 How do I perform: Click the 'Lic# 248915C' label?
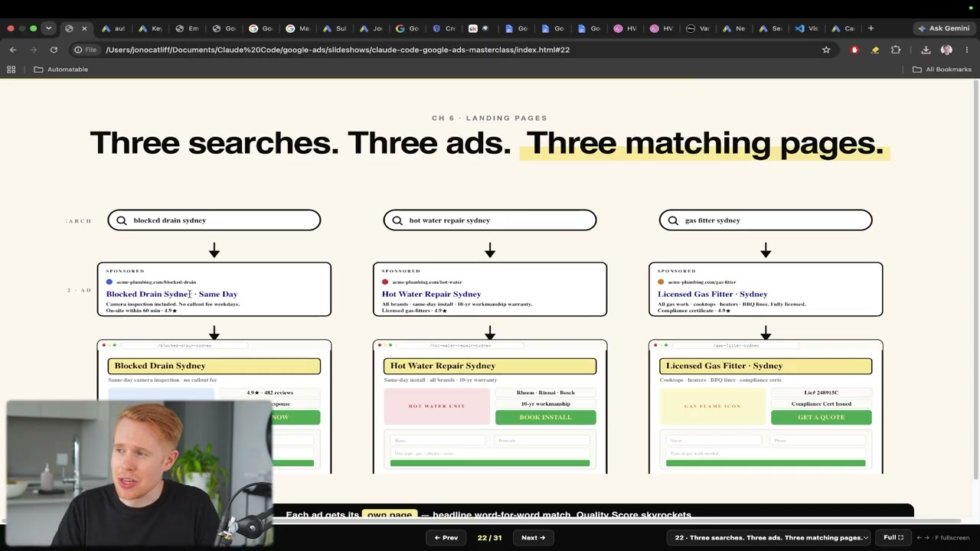[x=821, y=393]
